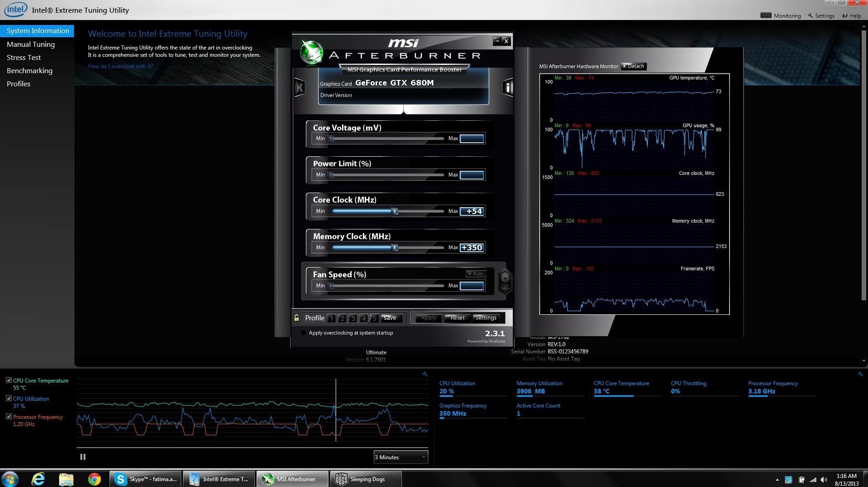
Task: Launch Internet Explorer from taskbar
Action: [38, 479]
